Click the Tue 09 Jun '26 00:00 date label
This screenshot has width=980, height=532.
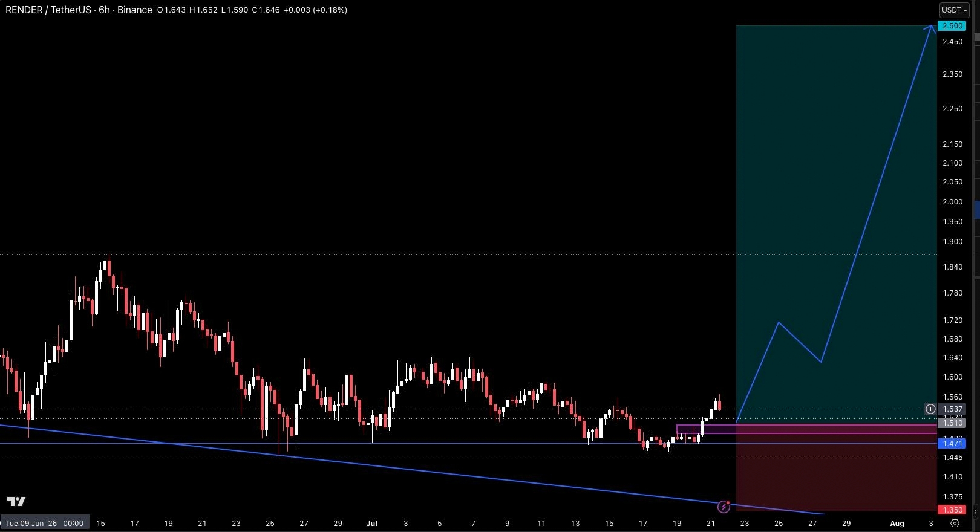(x=45, y=523)
